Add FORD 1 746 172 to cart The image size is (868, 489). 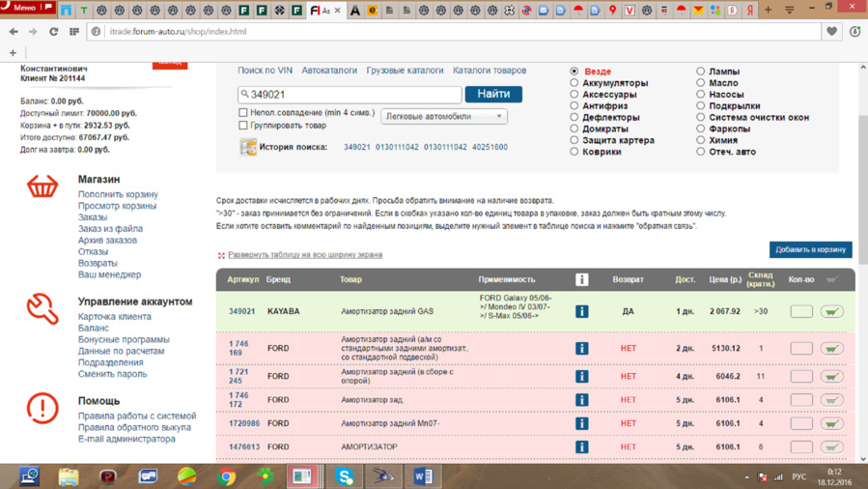point(831,400)
